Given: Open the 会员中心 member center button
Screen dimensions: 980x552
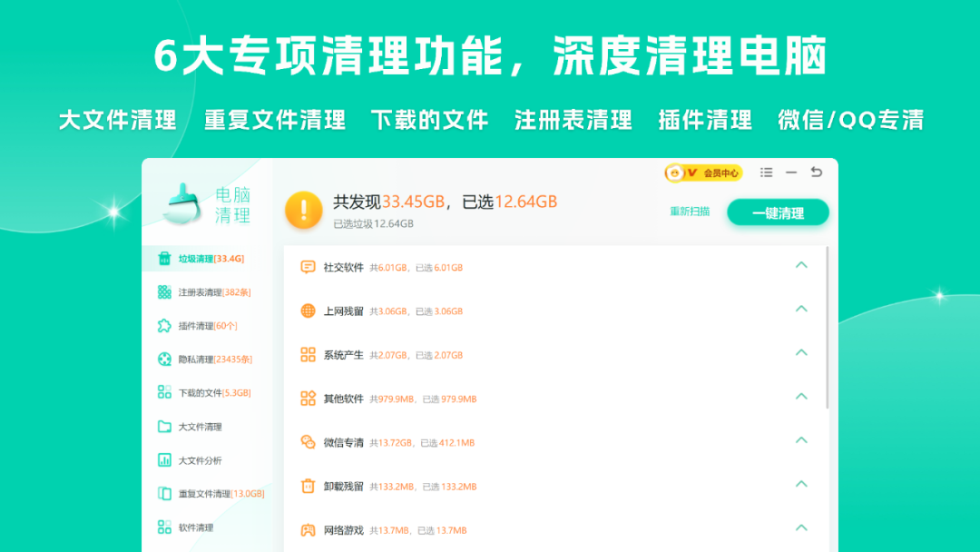Looking at the screenshot, I should pos(704,173).
